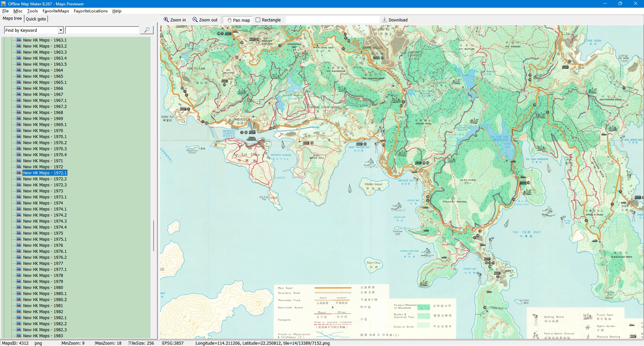Click the Download arrow icon
The image size is (644, 346).
click(x=385, y=20)
